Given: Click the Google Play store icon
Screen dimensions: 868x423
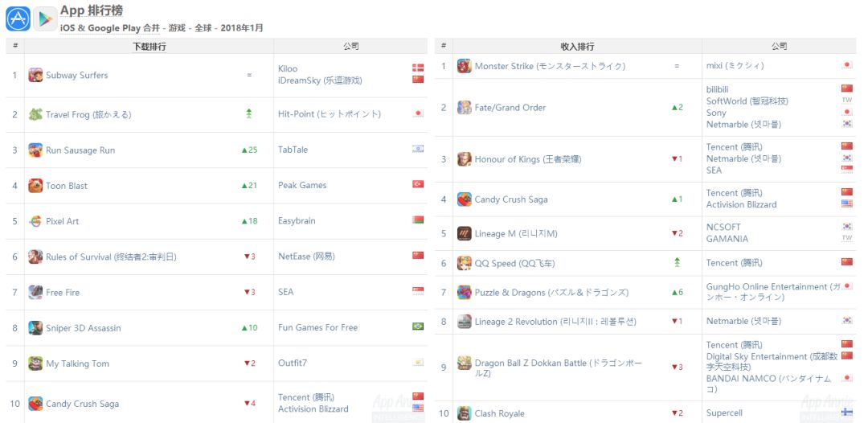Looking at the screenshot, I should [45, 18].
